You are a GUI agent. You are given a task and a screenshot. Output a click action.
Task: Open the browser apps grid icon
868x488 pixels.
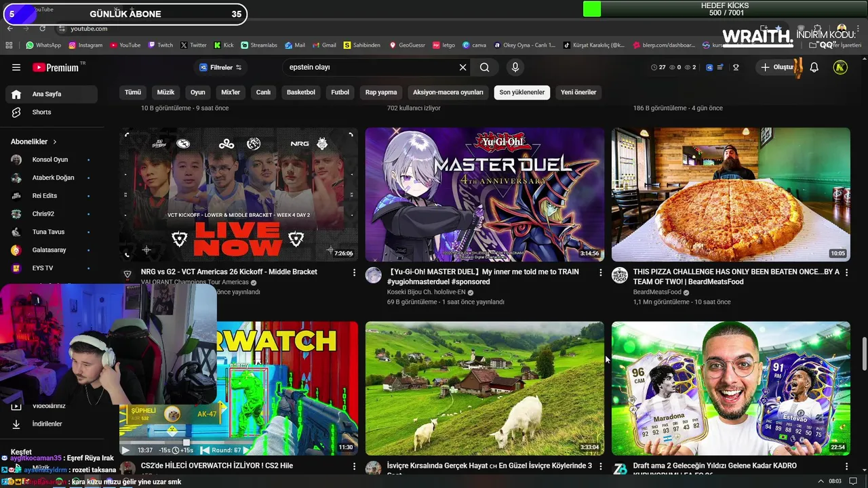[x=9, y=45]
